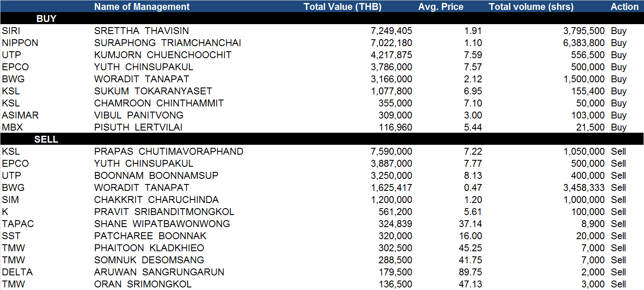This screenshot has width=644, height=290.
Task: Select the SIRI ticker cell
Action: point(11,31)
